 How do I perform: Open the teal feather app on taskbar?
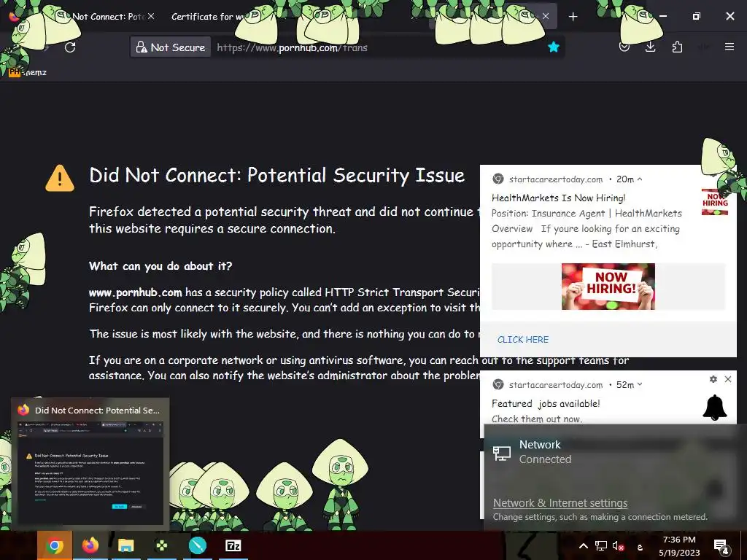pyautogui.click(x=197, y=545)
